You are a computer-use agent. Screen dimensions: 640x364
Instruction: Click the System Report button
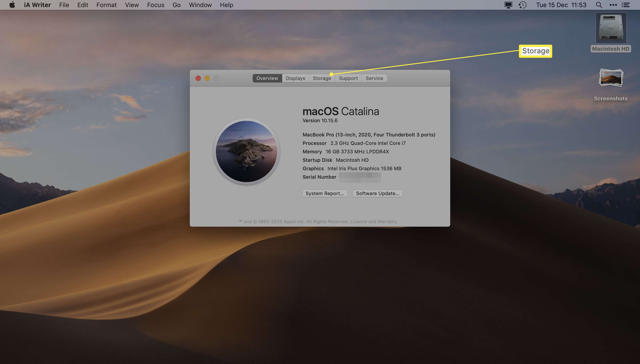pos(325,193)
